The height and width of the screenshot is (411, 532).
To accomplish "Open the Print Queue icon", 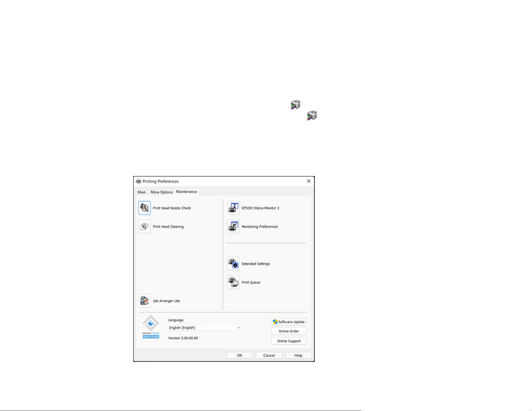I will point(234,282).
